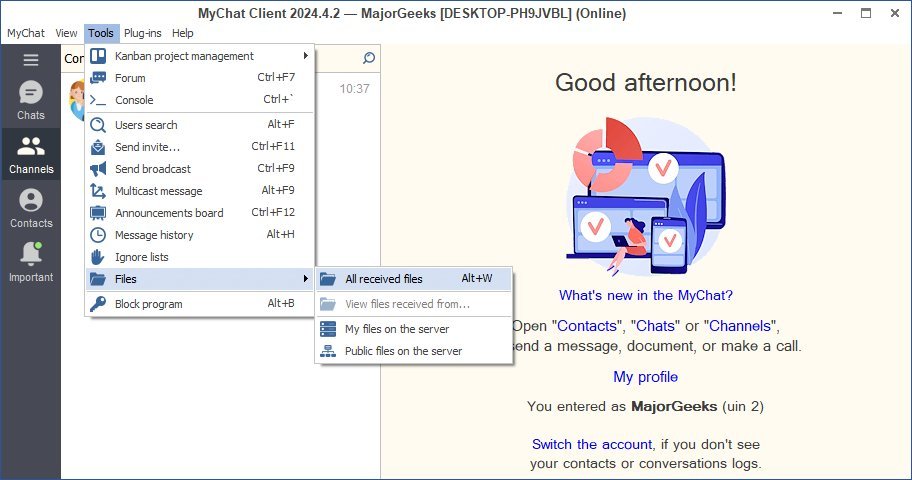Click the Forum chat-bubble icon

tap(98, 78)
